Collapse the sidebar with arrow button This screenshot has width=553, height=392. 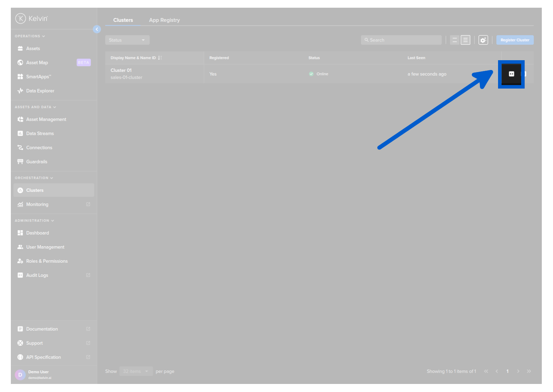[97, 29]
